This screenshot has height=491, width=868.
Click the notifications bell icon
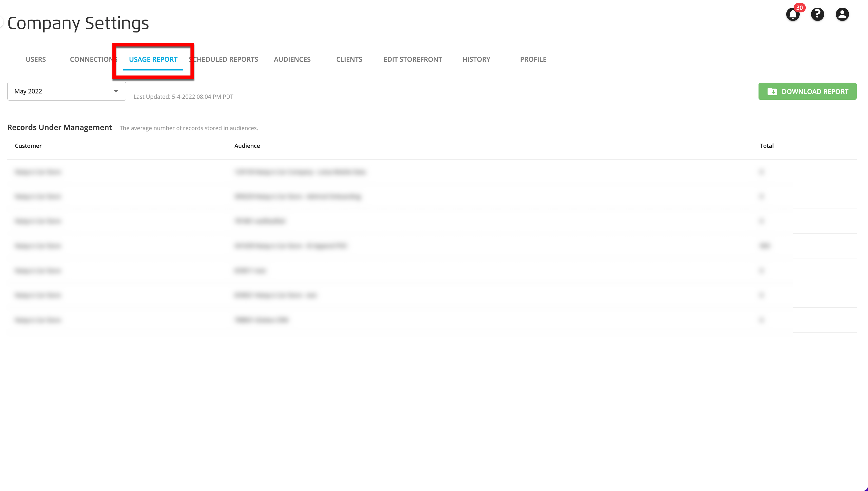point(793,14)
